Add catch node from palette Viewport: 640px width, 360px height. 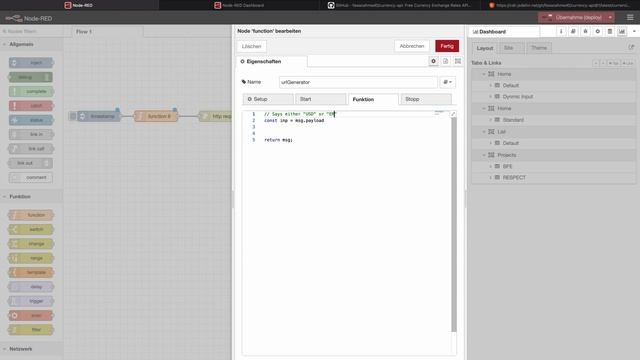coord(31,106)
